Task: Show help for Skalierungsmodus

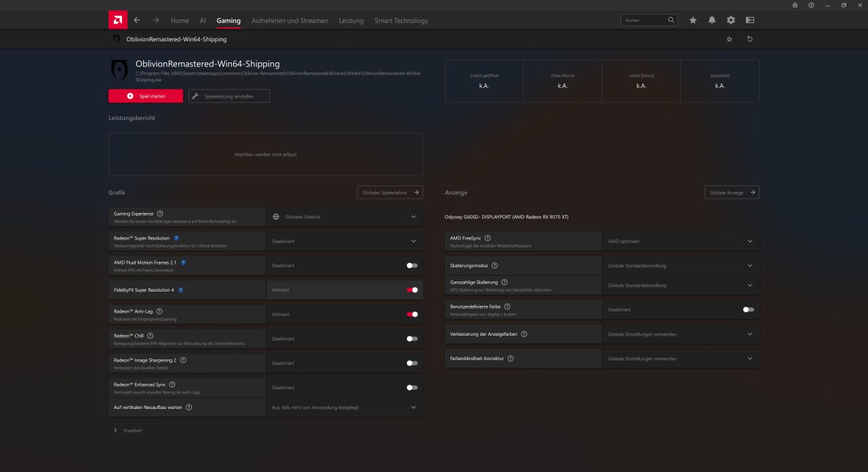Action: click(494, 266)
